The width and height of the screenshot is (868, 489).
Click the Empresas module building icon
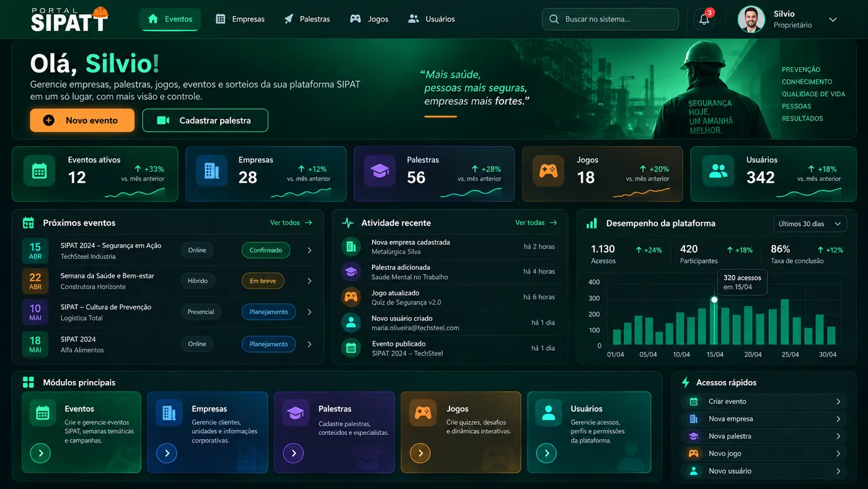pyautogui.click(x=169, y=413)
